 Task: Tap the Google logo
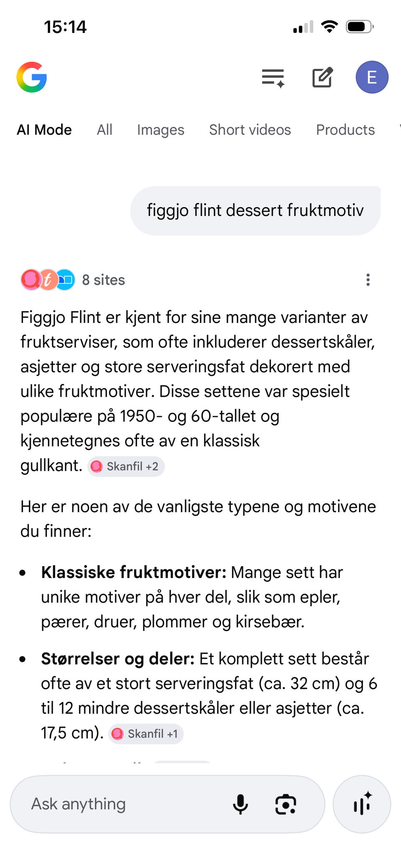[32, 77]
